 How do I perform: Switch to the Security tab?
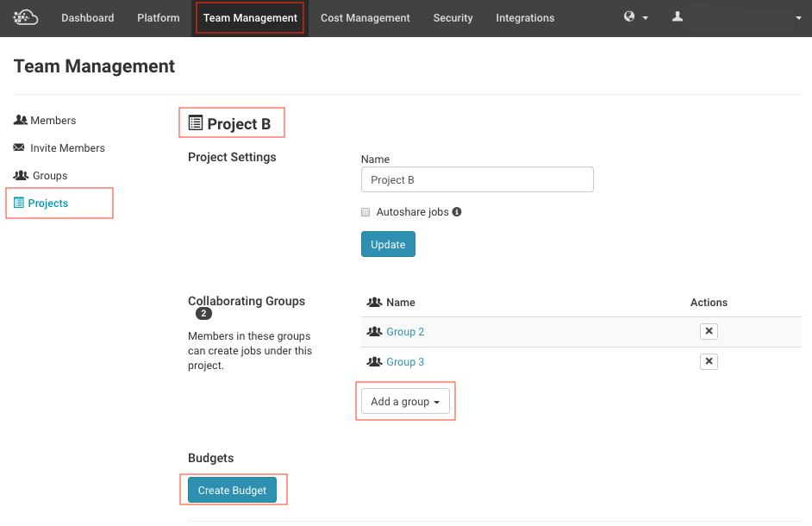pyautogui.click(x=453, y=18)
